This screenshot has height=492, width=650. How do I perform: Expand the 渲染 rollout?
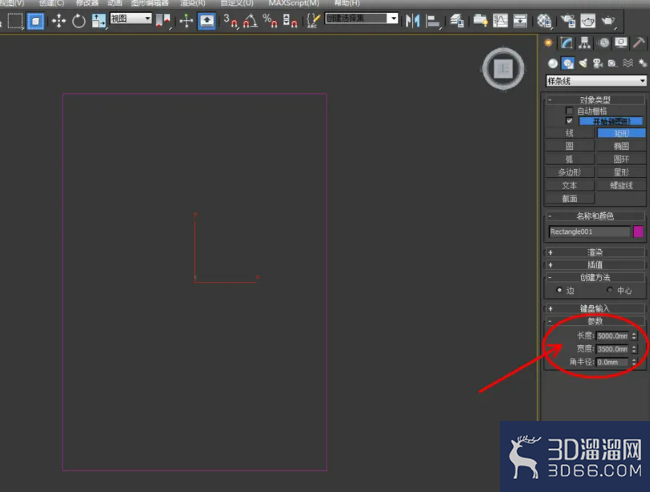tap(595, 252)
